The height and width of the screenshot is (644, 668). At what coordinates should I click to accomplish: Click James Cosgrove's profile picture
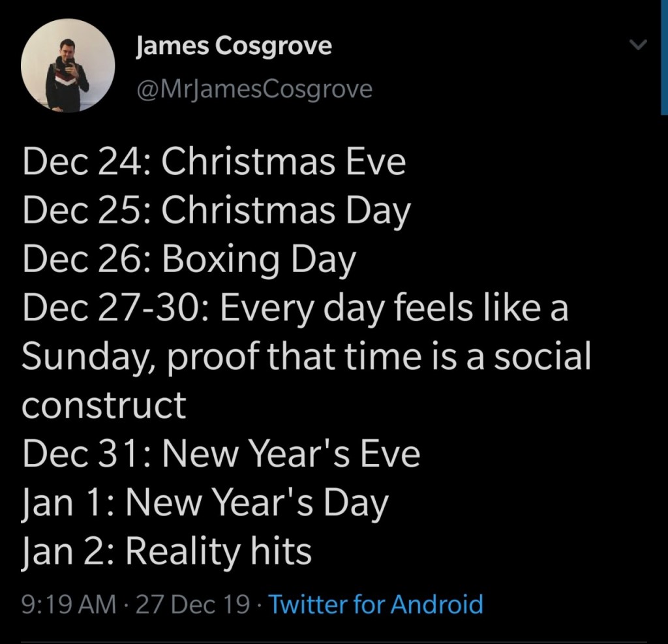pos(68,66)
